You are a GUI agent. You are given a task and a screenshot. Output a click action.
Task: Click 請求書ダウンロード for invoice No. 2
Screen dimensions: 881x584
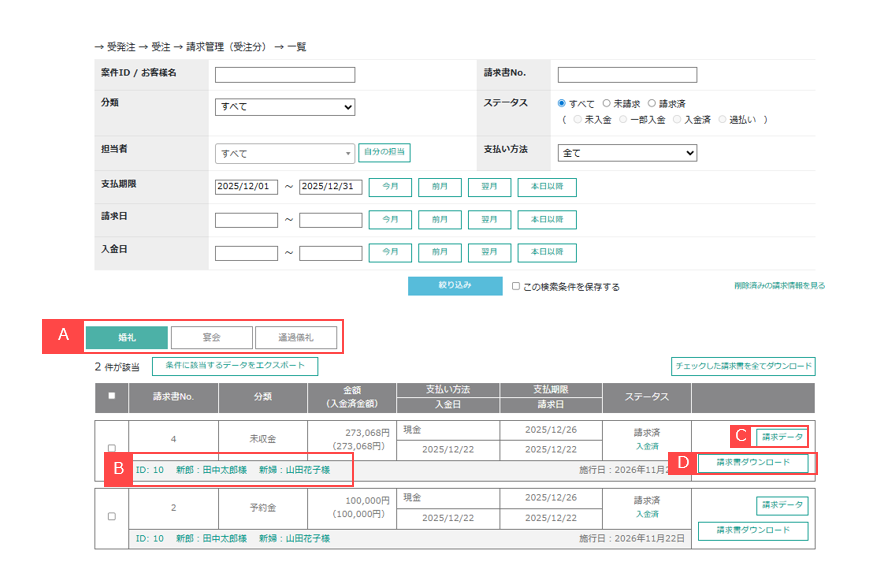753,530
